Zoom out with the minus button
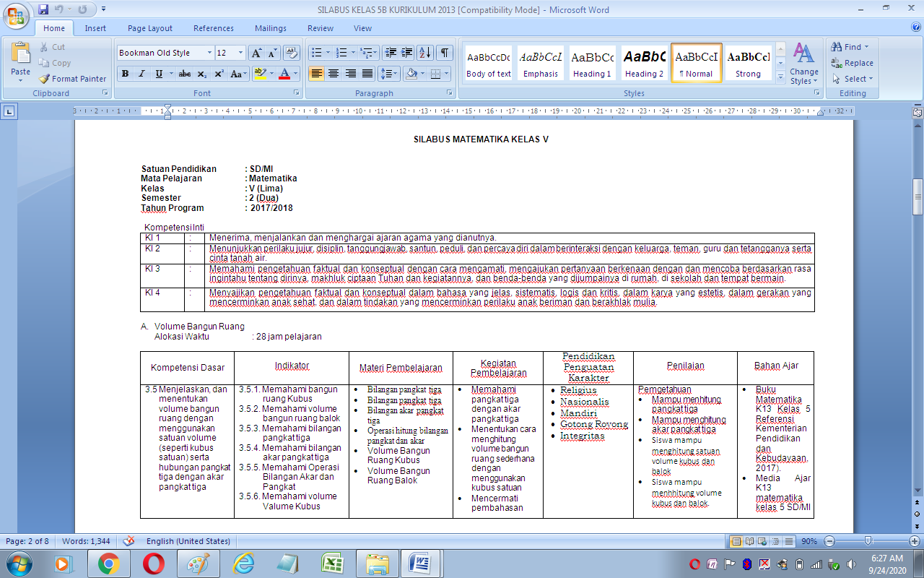924x578 pixels. (829, 541)
